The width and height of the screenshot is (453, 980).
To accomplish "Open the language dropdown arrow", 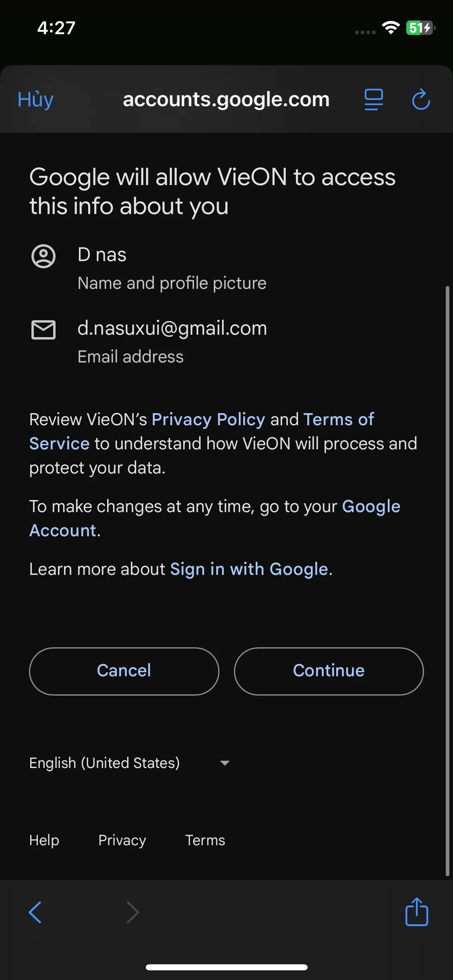I will pyautogui.click(x=225, y=763).
